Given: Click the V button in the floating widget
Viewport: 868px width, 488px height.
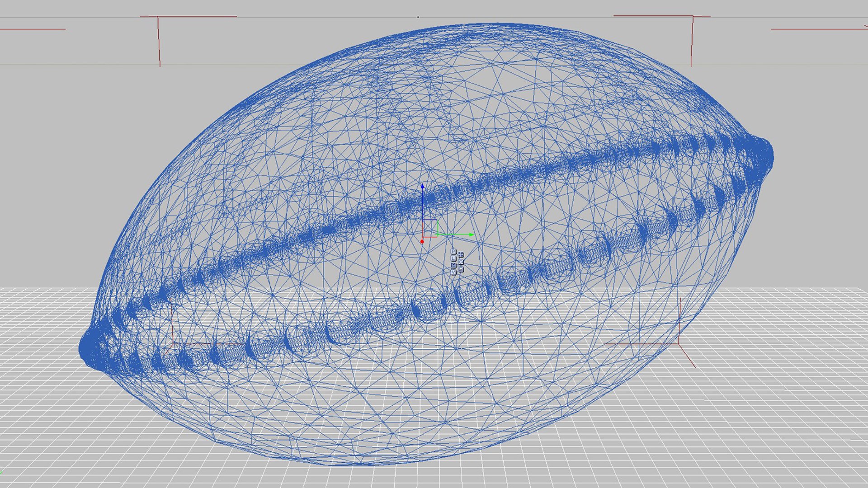Looking at the screenshot, I should pyautogui.click(x=453, y=272).
